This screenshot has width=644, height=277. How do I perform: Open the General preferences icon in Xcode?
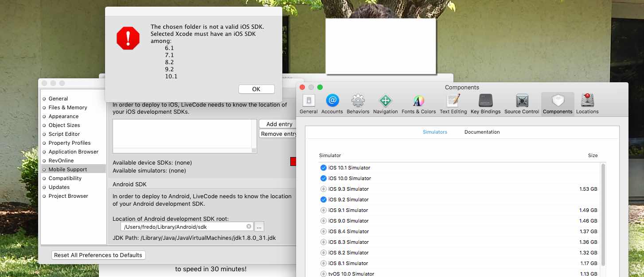point(308,101)
